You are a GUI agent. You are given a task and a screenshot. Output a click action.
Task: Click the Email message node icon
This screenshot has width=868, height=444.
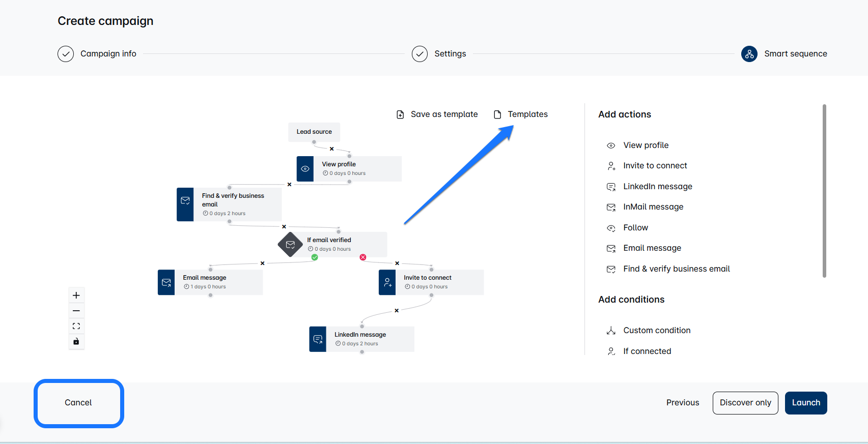tap(166, 282)
